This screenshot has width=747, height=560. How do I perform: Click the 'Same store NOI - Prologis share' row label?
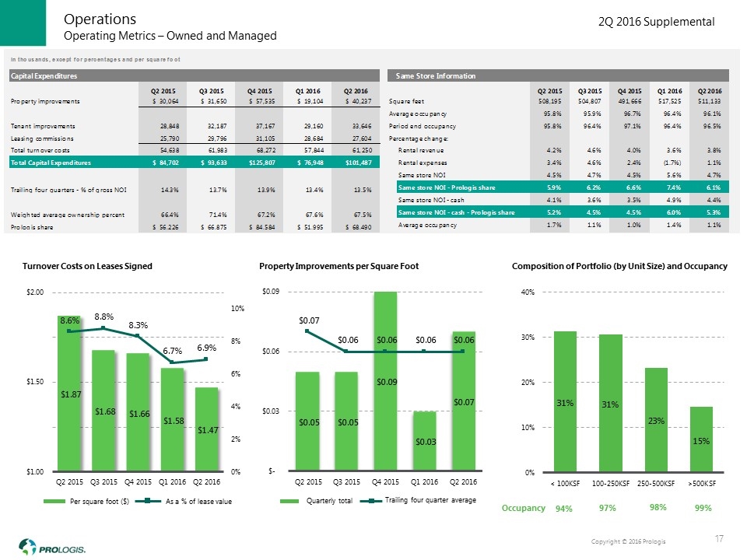click(x=444, y=187)
